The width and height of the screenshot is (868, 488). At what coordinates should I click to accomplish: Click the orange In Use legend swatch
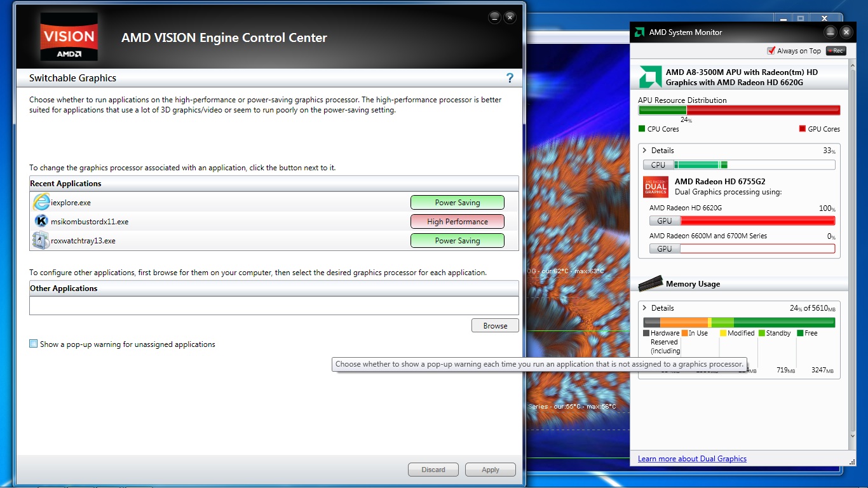(x=684, y=333)
